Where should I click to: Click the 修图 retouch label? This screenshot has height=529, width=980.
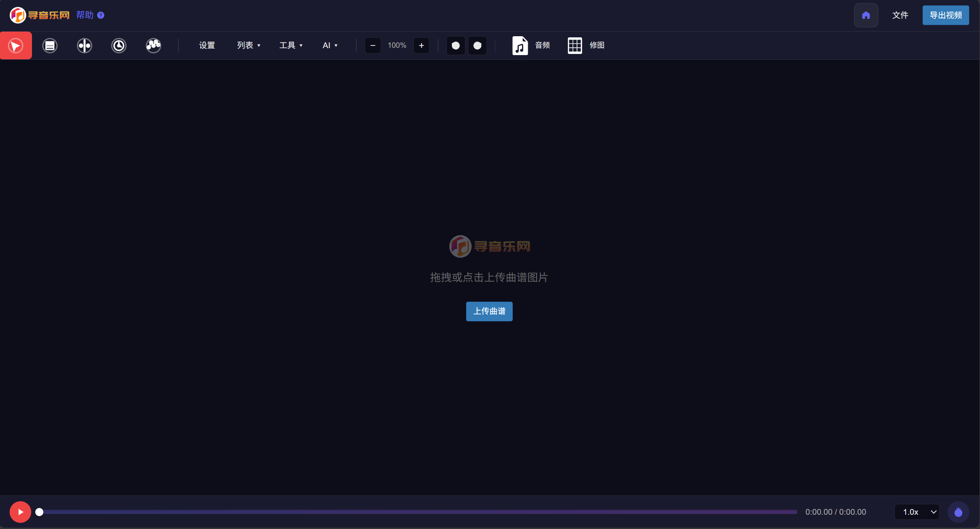[597, 45]
